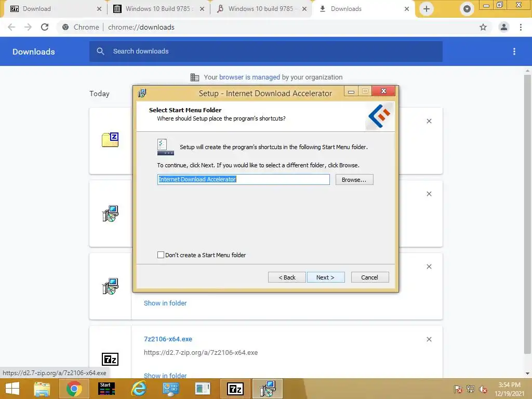Click the downloads page vertical scrollbar
This screenshot has width=532, height=399.
tap(527, 214)
